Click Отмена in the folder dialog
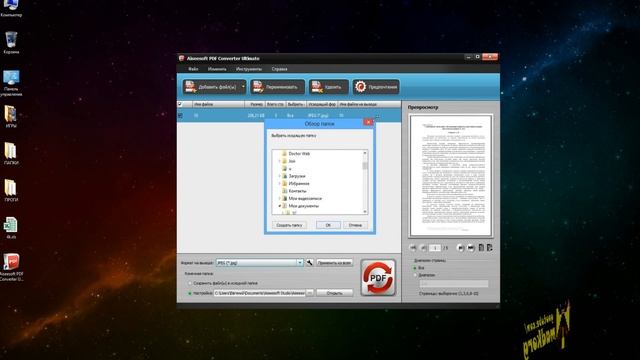The image size is (640, 360). point(355,225)
